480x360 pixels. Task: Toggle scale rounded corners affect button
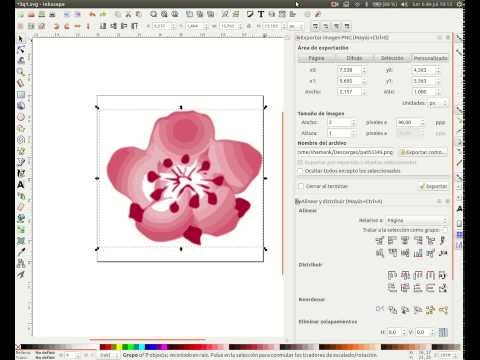(x=326, y=26)
